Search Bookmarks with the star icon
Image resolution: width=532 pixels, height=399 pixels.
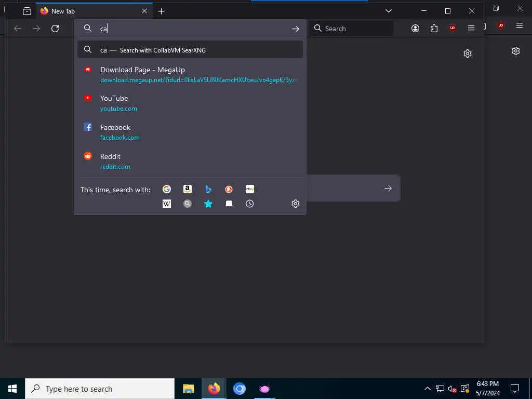tap(208, 204)
